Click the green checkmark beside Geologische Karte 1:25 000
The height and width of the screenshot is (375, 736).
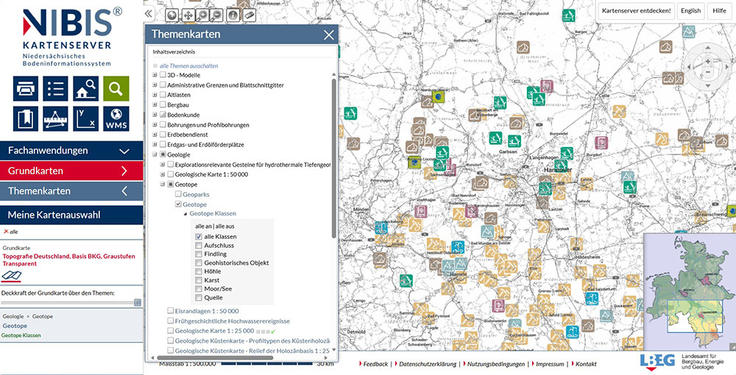(x=272, y=331)
